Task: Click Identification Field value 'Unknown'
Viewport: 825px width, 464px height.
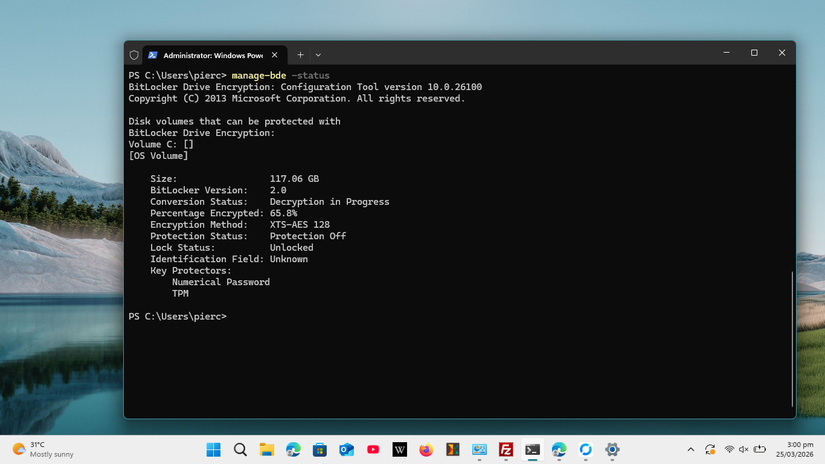Action: (x=289, y=259)
